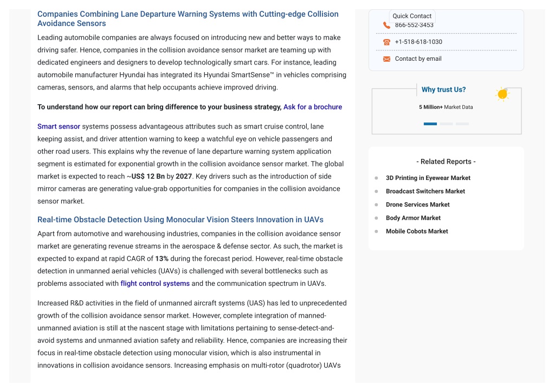Open 3D Printing in Eyewear Market report

tap(428, 178)
